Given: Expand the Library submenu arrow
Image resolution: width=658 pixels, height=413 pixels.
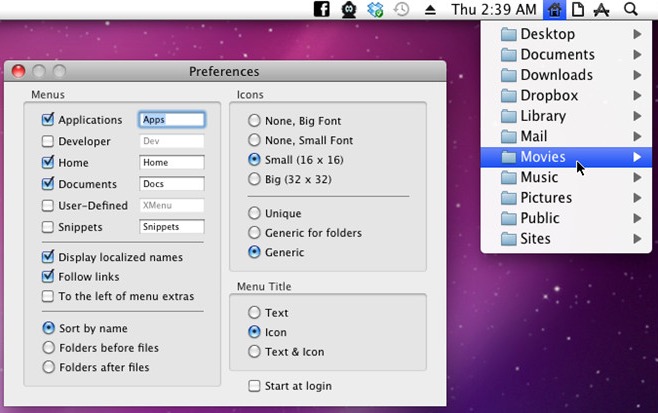Looking at the screenshot, I should coord(637,116).
